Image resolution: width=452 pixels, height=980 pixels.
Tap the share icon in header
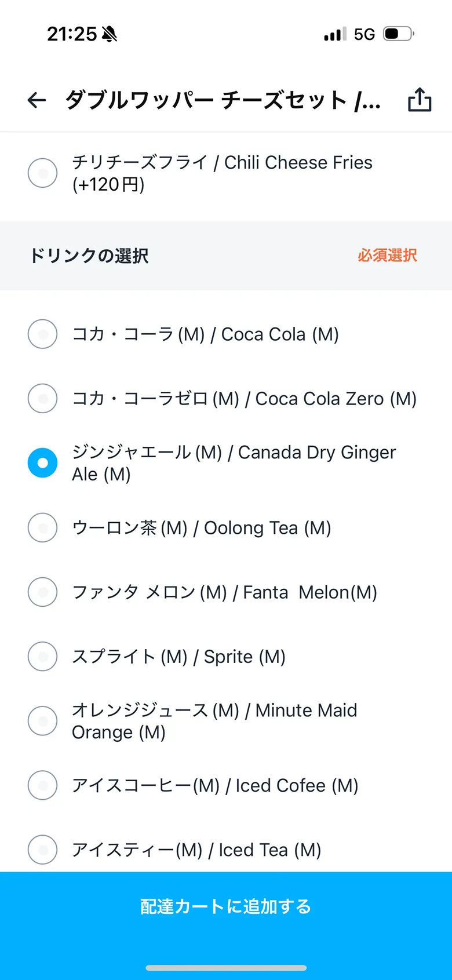click(x=420, y=100)
